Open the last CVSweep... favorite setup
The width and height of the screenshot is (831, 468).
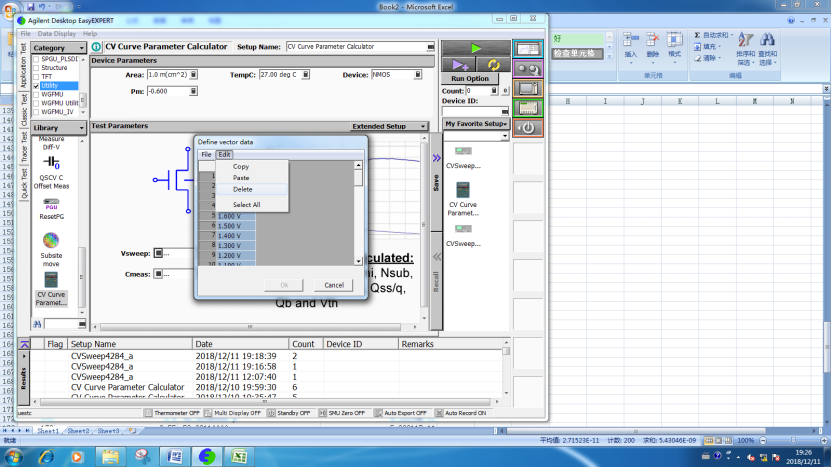point(463,235)
